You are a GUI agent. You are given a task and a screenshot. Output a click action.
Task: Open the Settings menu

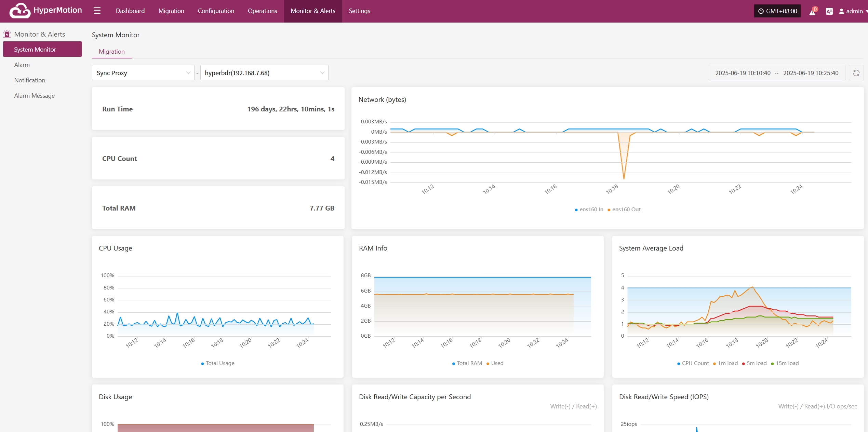click(359, 11)
